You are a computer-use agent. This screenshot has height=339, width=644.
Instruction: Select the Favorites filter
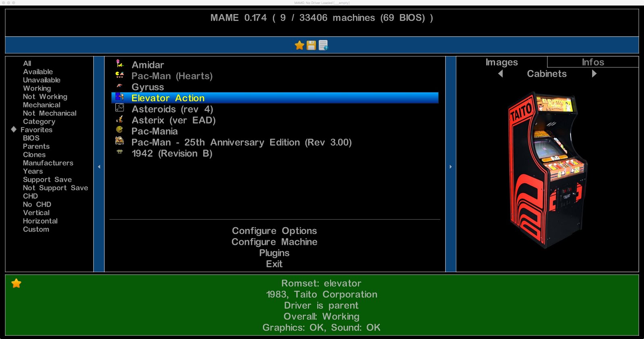tap(36, 130)
